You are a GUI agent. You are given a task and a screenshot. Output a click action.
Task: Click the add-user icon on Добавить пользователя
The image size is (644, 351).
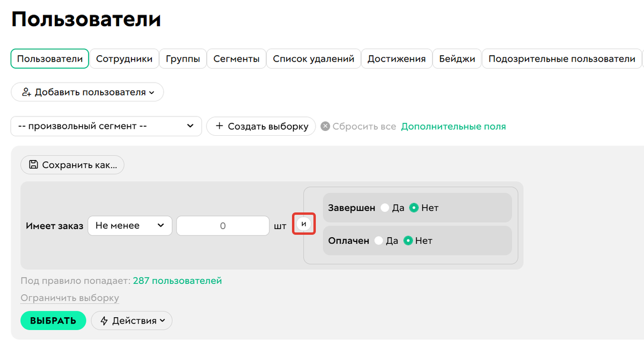coord(26,92)
